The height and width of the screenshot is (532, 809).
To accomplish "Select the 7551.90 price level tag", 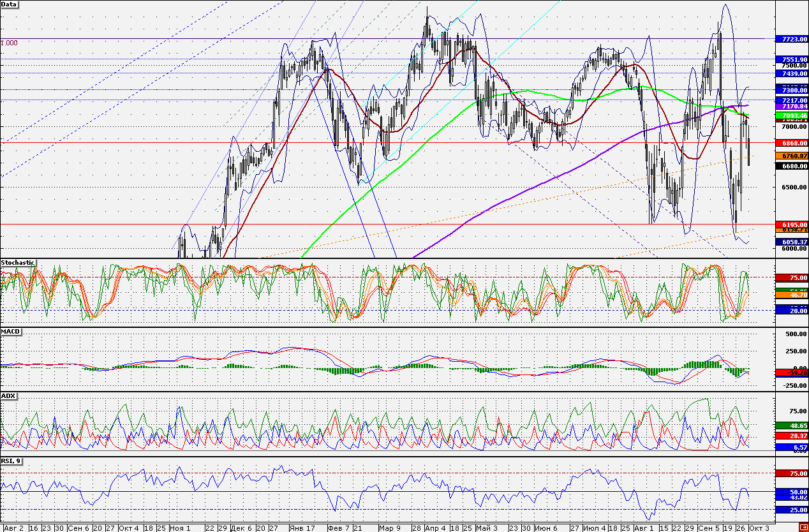I will tap(790, 59).
